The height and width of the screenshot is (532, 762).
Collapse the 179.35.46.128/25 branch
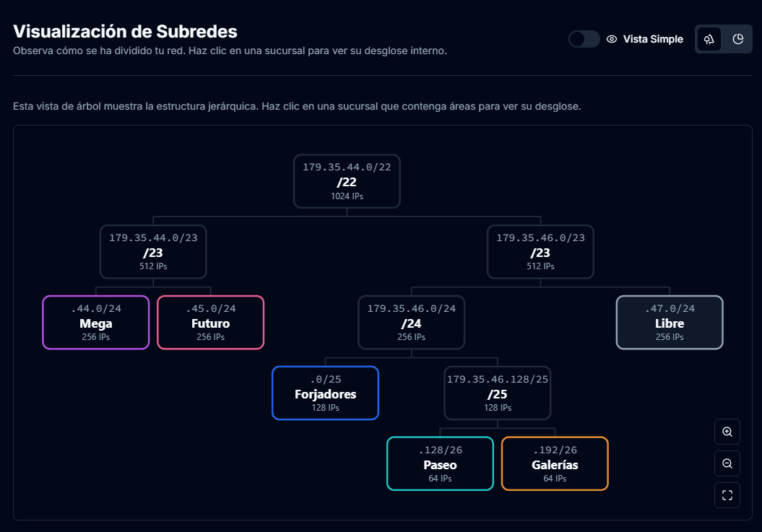pyautogui.click(x=497, y=393)
